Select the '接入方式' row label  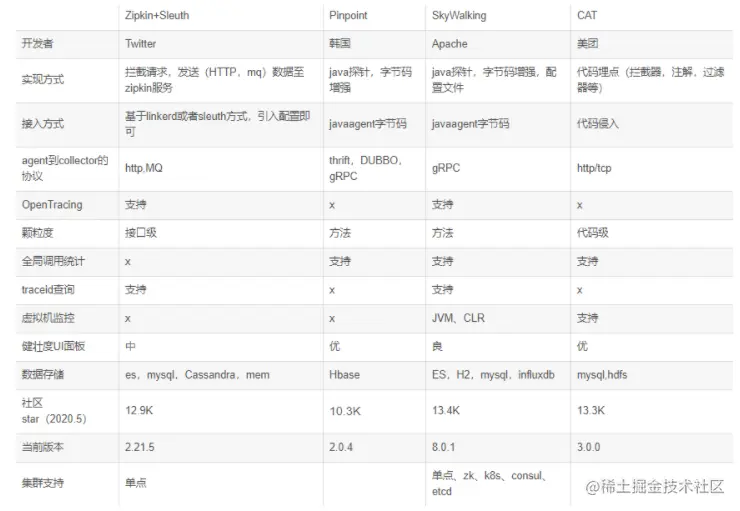42,124
